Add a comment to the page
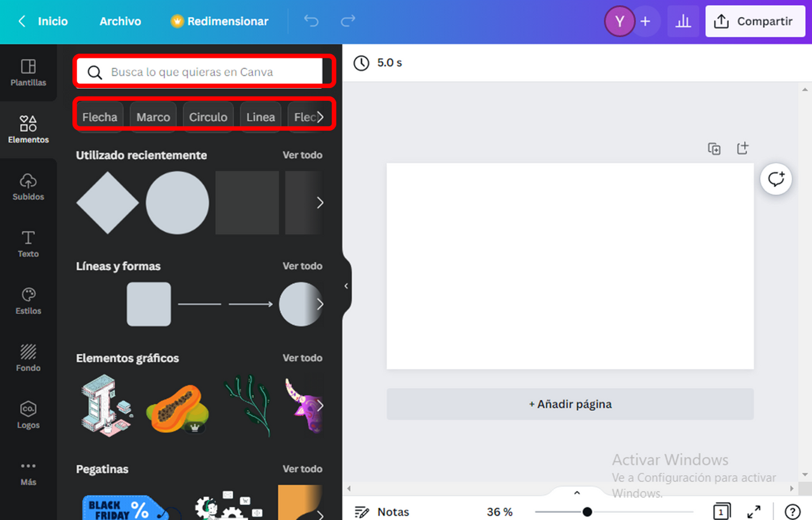The height and width of the screenshot is (520, 812). (776, 179)
